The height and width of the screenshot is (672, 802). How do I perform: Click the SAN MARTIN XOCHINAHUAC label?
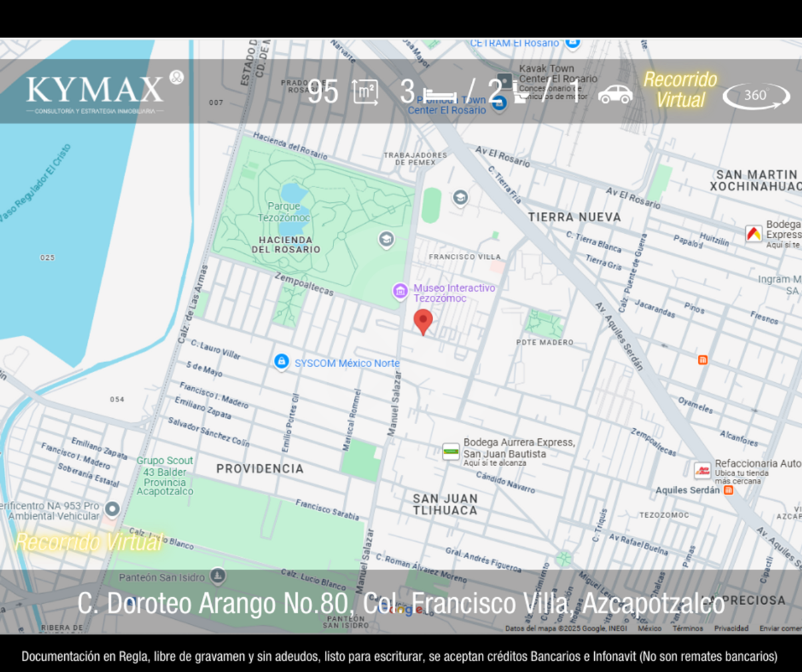click(x=757, y=180)
